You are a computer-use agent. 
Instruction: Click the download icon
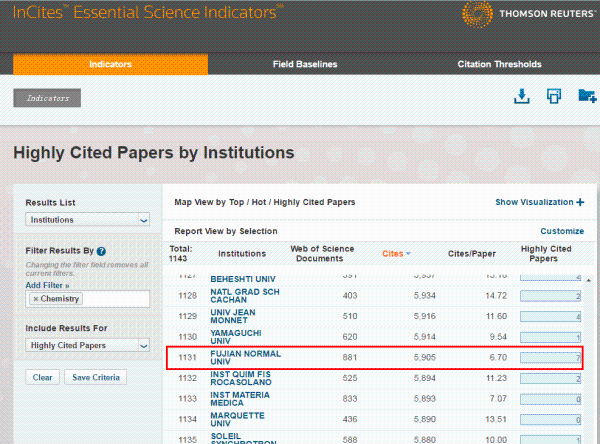[521, 96]
